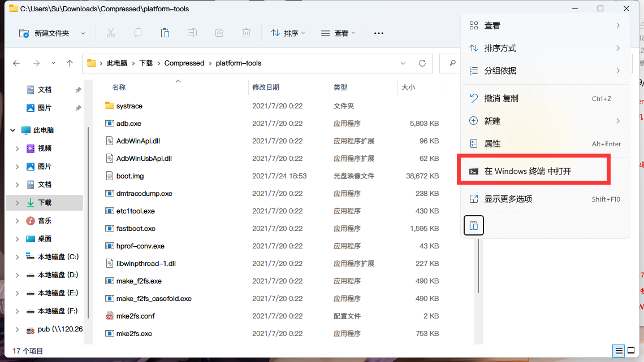Click the systrace folder icon
Viewport: 644px width, 362px height.
[109, 106]
